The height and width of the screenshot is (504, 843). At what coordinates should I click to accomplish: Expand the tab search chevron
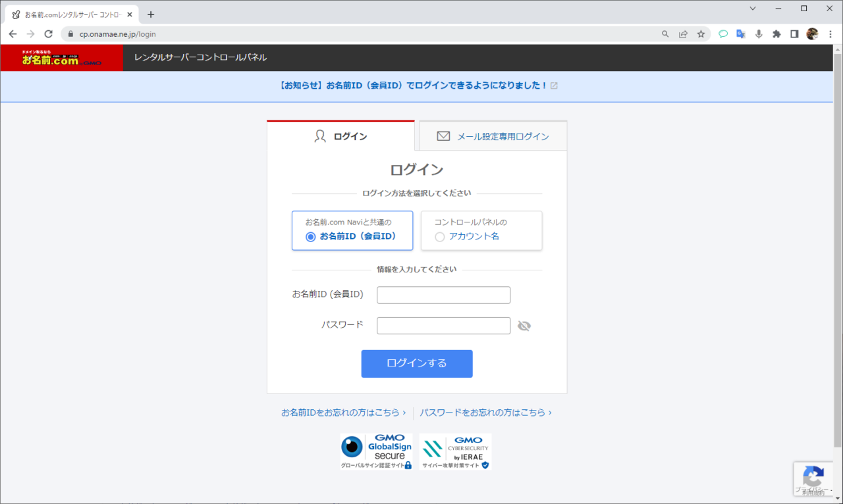pos(753,9)
